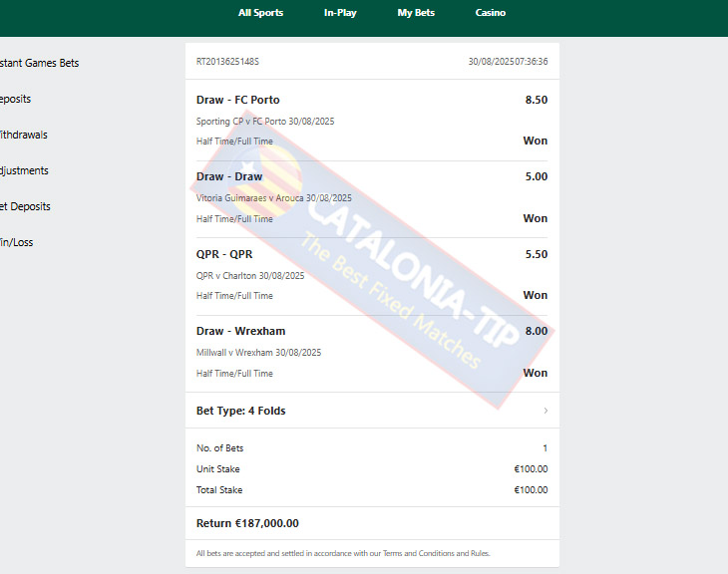The image size is (728, 574).
Task: Switch to the In-Play tab
Action: [340, 13]
